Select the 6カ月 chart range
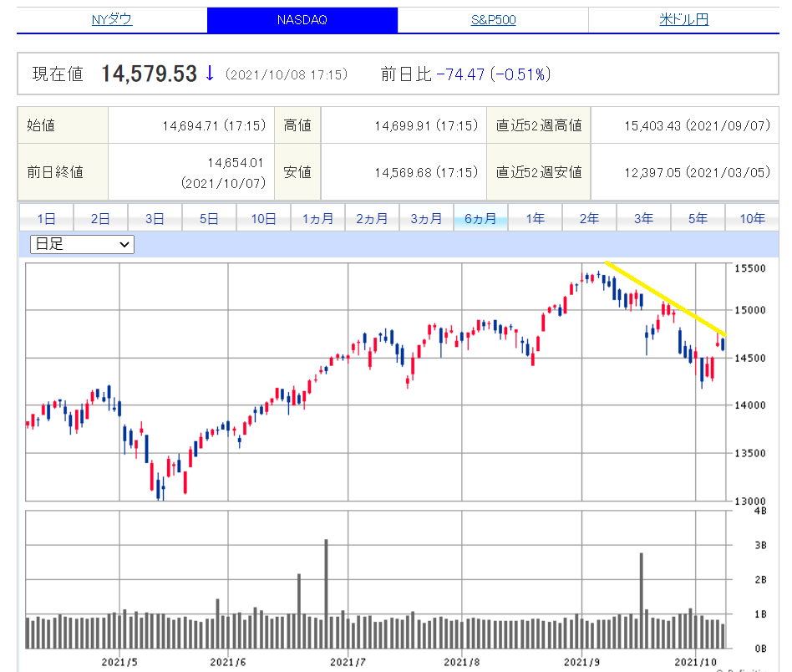The image size is (792, 672). [481, 218]
